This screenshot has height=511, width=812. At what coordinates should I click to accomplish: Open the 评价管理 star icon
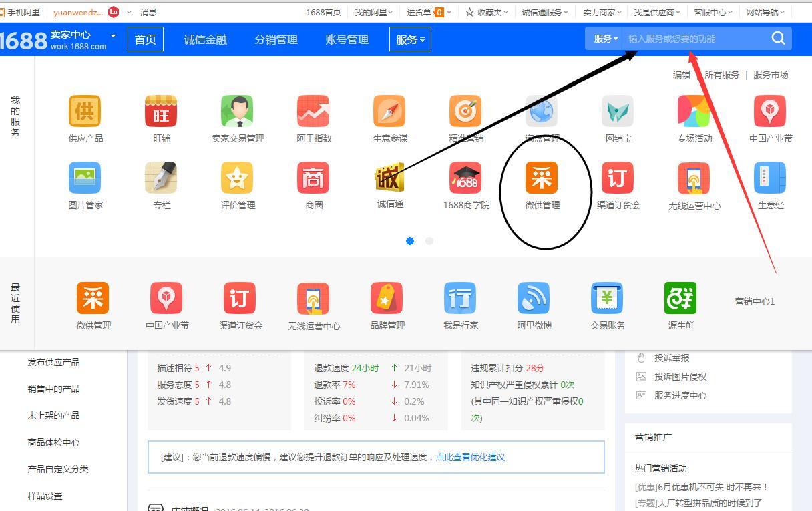[237, 178]
